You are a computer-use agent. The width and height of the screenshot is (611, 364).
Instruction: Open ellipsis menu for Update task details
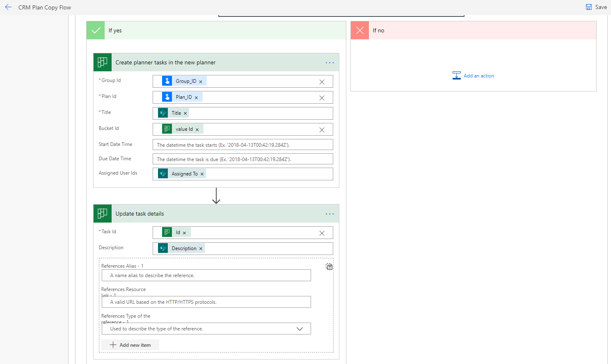click(330, 214)
